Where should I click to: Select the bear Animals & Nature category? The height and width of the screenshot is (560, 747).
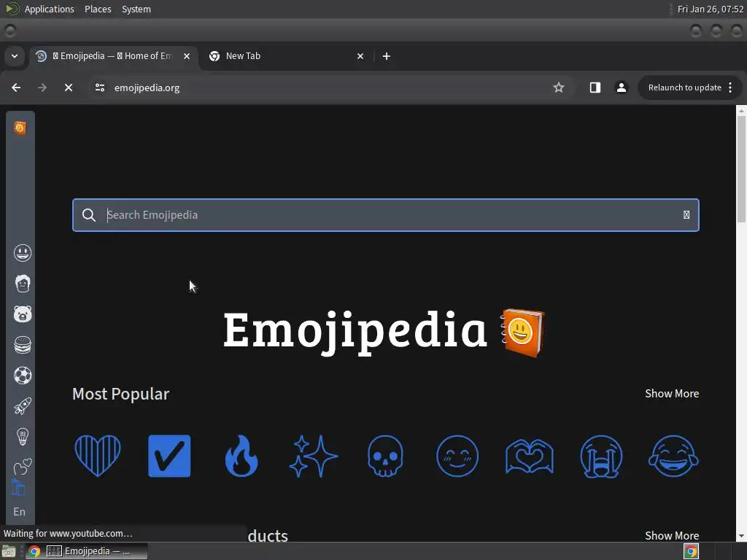(23, 314)
